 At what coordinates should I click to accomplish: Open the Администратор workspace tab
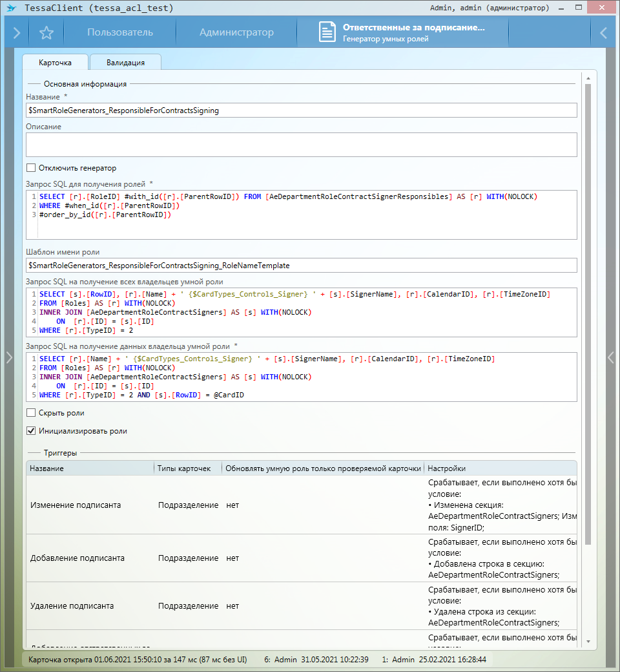[236, 33]
